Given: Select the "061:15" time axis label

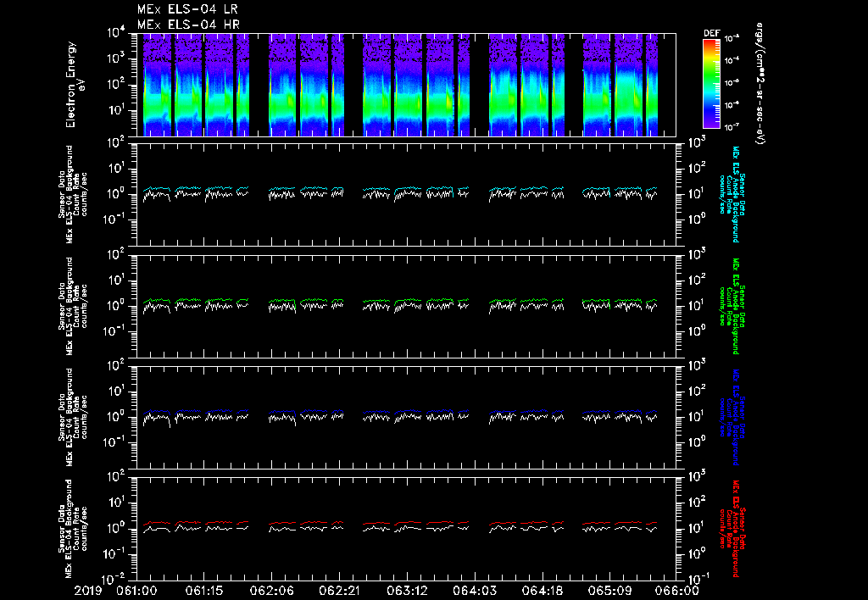Looking at the screenshot, I should click(x=204, y=592).
